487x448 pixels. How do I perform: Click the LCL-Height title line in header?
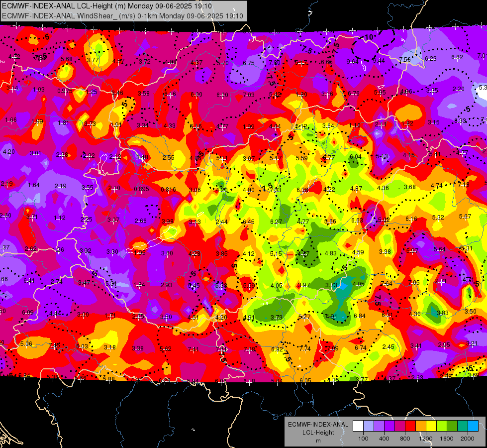point(107,6)
